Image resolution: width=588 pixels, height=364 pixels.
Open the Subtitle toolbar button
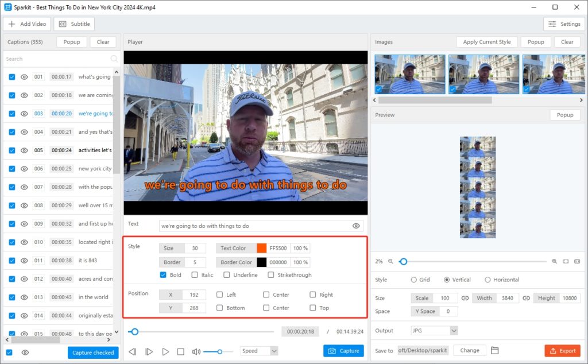[74, 24]
